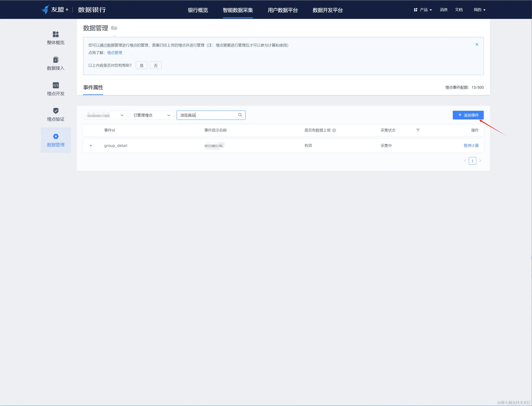Open the 已管理埋点 dropdown

(x=152, y=115)
